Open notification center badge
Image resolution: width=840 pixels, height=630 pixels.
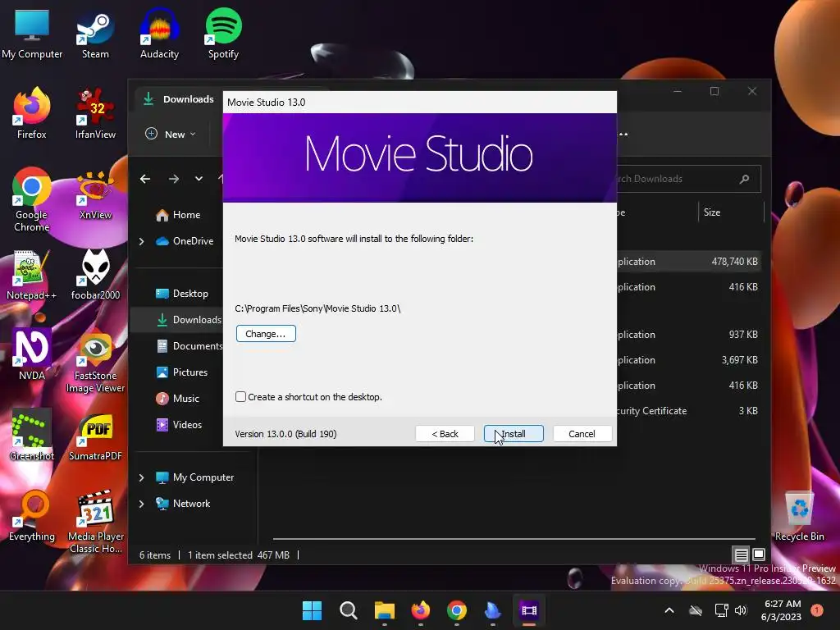pyautogui.click(x=817, y=610)
